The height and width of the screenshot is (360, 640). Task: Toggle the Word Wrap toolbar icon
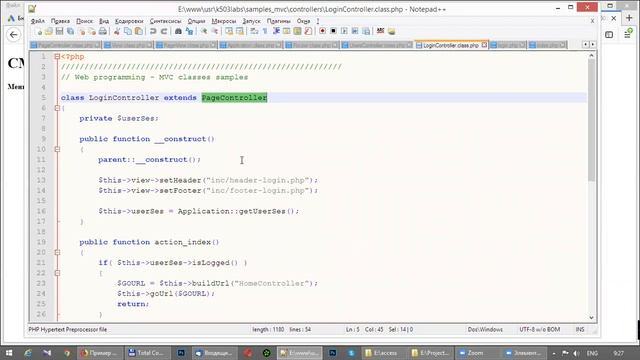coord(254,31)
